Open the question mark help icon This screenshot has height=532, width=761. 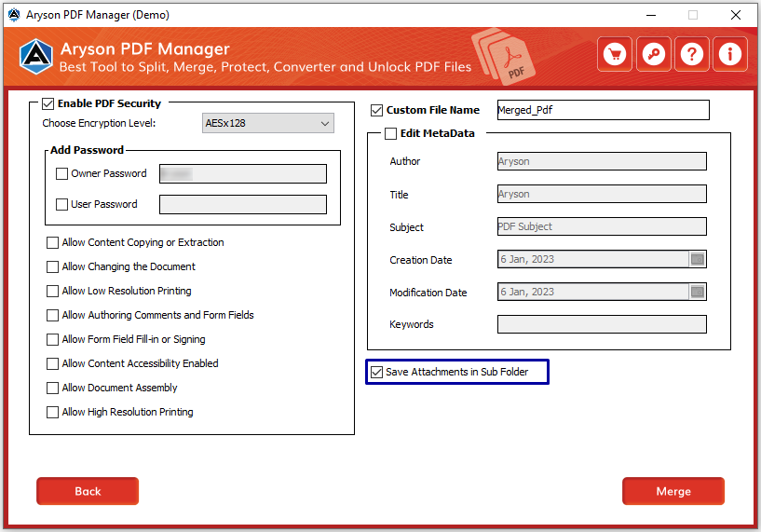point(691,54)
